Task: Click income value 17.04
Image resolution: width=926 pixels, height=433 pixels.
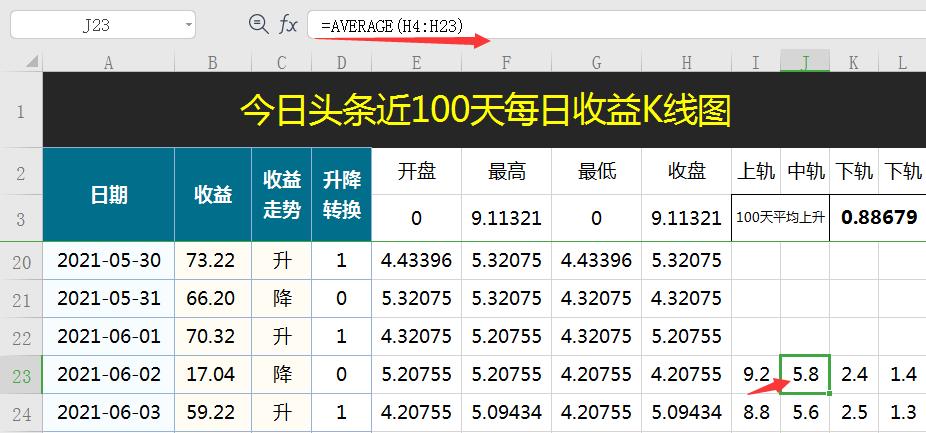Action: [213, 375]
